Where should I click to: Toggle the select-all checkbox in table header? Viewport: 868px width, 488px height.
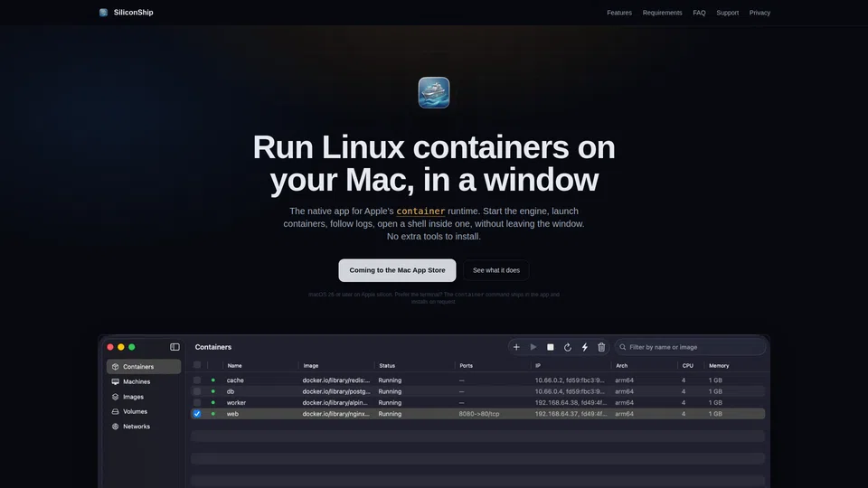point(197,365)
